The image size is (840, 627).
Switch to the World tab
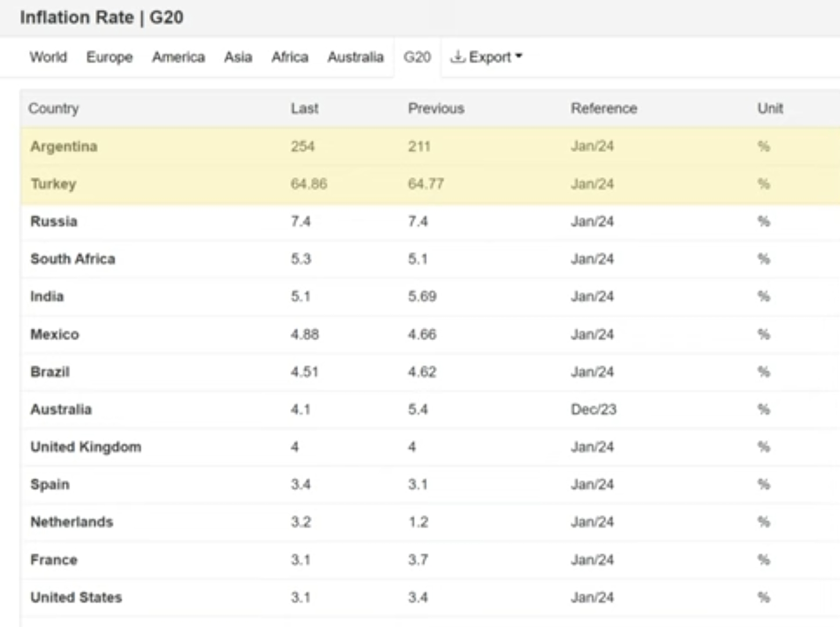coord(48,57)
